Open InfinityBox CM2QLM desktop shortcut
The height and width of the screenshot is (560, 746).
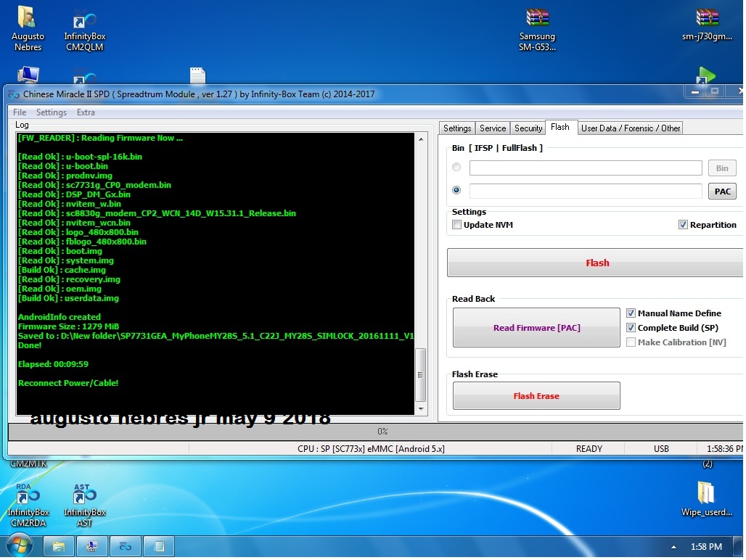pyautogui.click(x=85, y=30)
